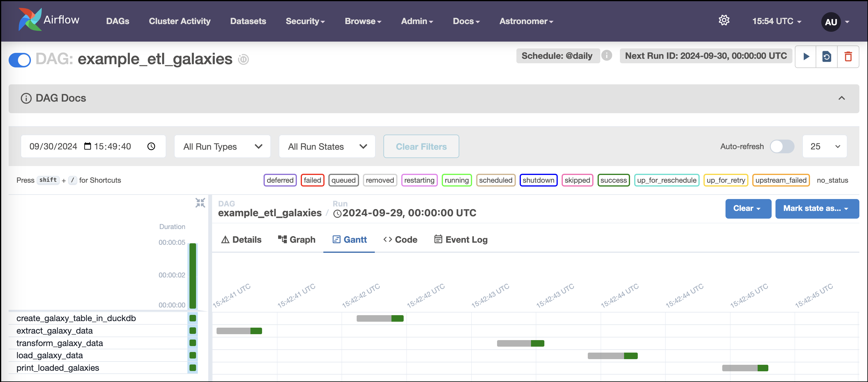Enable Auto-refresh
868x382 pixels.
coord(782,146)
